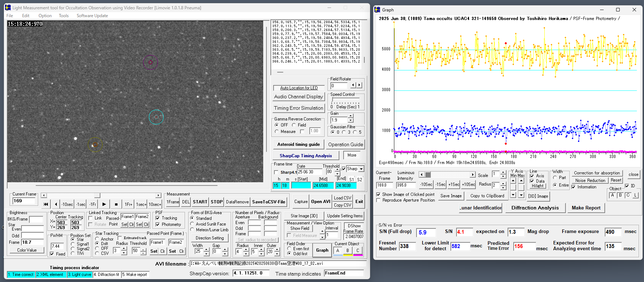This screenshot has height=282, width=644.
Task: Uncheck the PSF Photometry checkbox
Action: [x=158, y=224]
